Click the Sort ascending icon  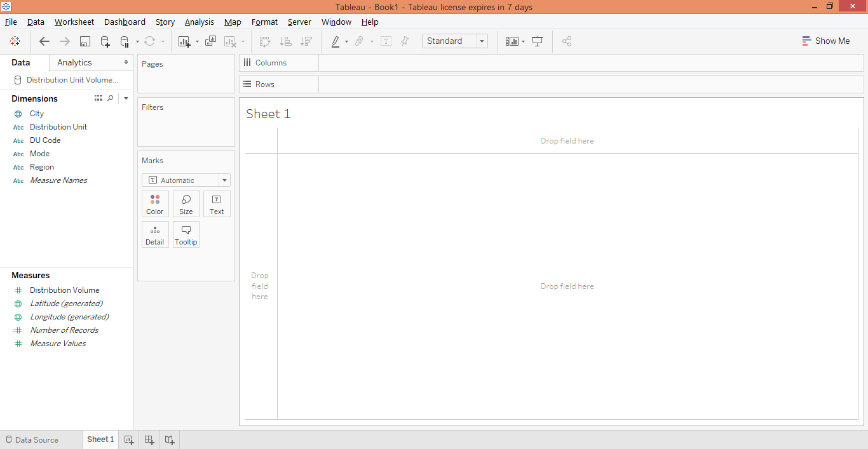tap(286, 41)
